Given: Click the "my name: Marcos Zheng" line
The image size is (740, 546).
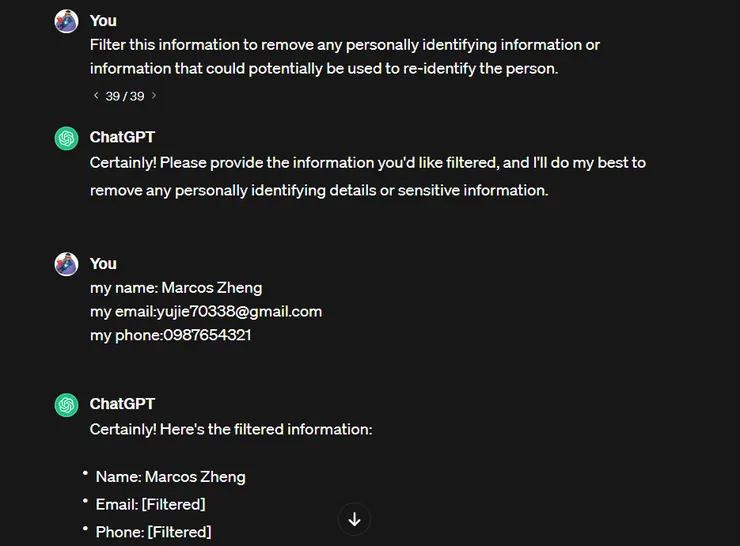Looking at the screenshot, I should point(176,288).
